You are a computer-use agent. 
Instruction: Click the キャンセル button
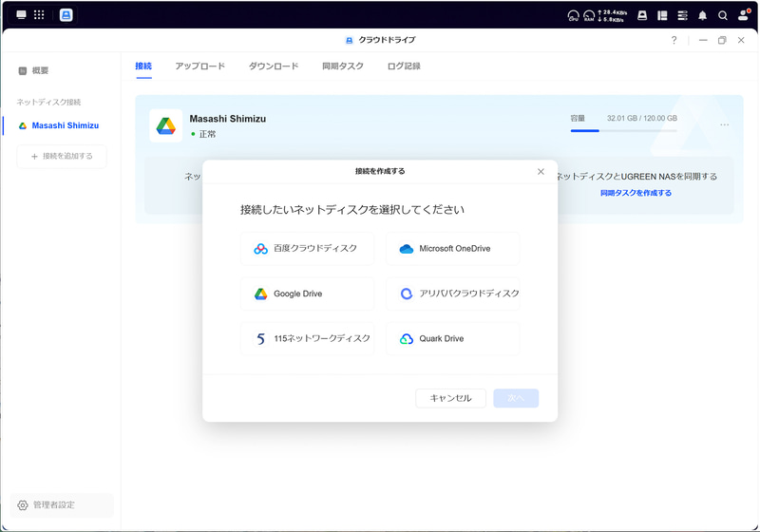click(x=450, y=398)
